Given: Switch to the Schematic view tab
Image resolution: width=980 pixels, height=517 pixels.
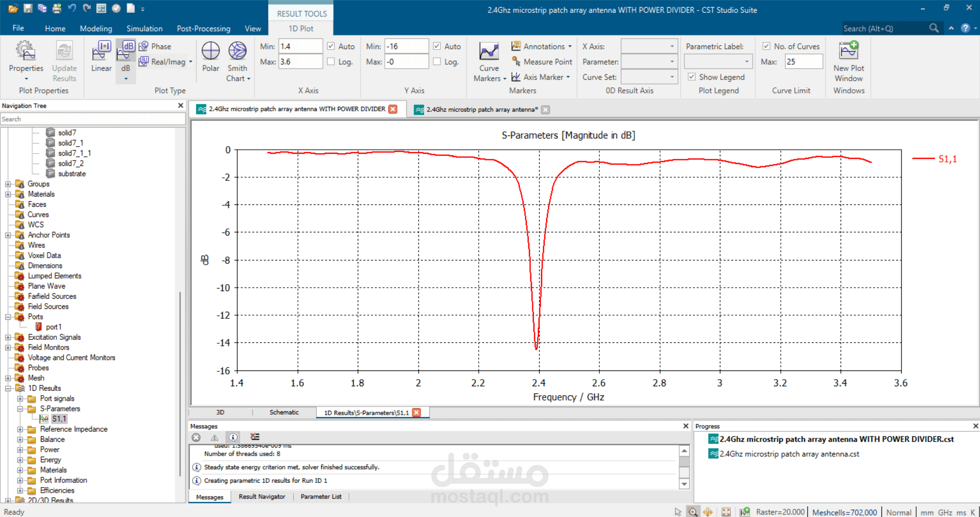Looking at the screenshot, I should (284, 412).
